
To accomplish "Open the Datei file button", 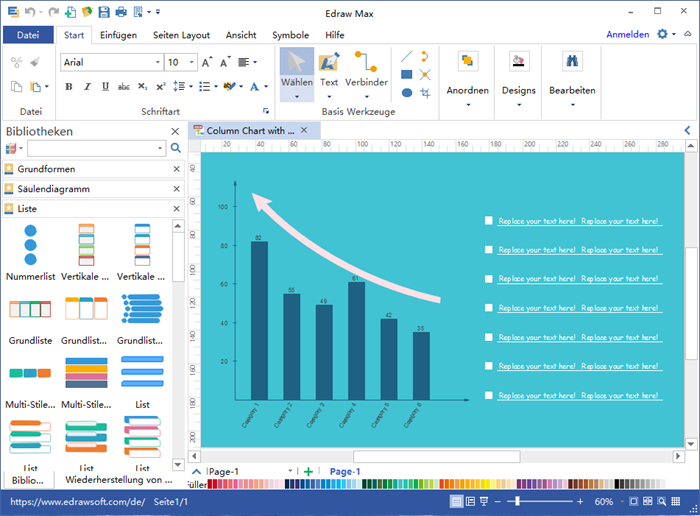I will tap(29, 35).
